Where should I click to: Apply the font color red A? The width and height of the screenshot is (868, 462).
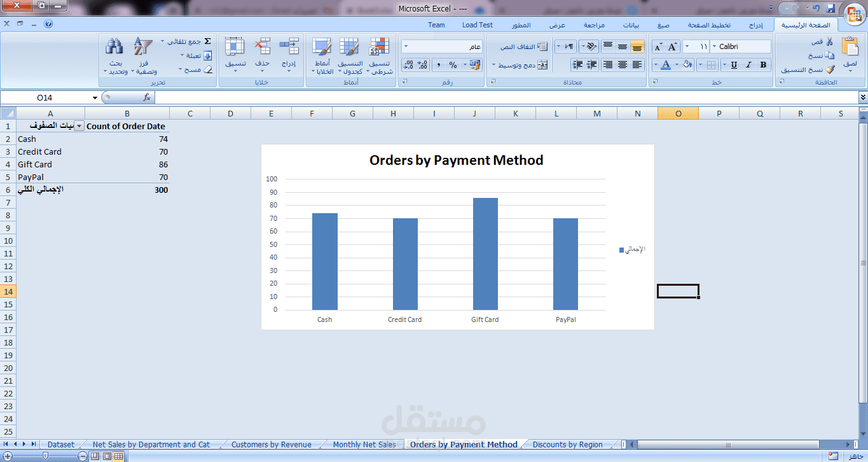pyautogui.click(x=666, y=64)
